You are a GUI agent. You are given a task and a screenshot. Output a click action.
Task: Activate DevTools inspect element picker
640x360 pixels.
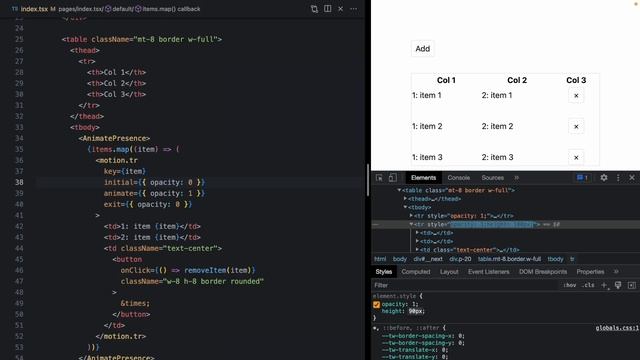coord(379,178)
